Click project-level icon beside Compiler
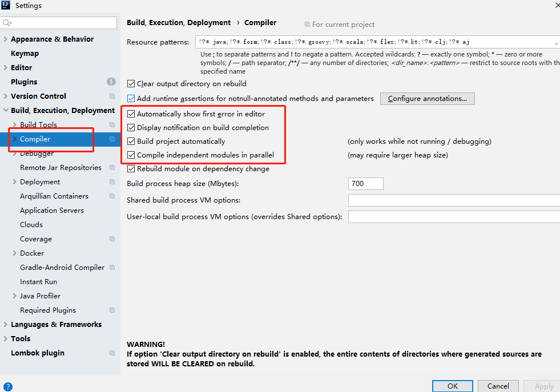This screenshot has width=560, height=392. point(112,139)
